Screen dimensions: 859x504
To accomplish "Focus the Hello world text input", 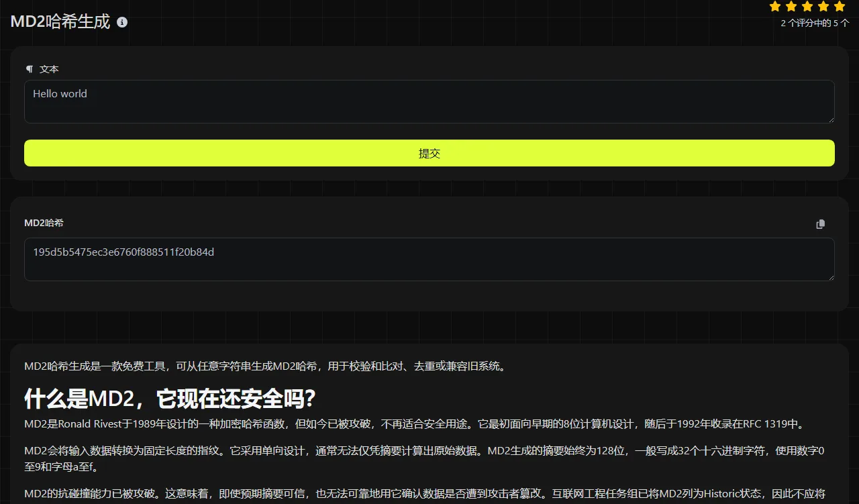I will click(429, 102).
